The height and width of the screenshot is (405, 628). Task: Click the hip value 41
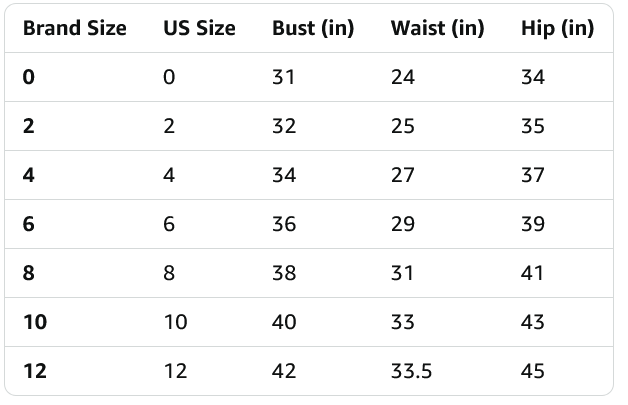533,273
